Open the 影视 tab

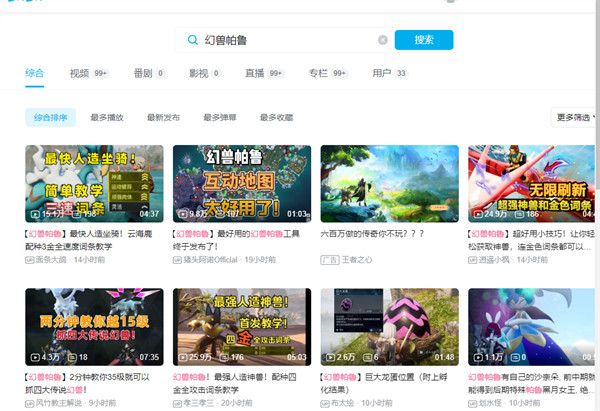coord(205,73)
